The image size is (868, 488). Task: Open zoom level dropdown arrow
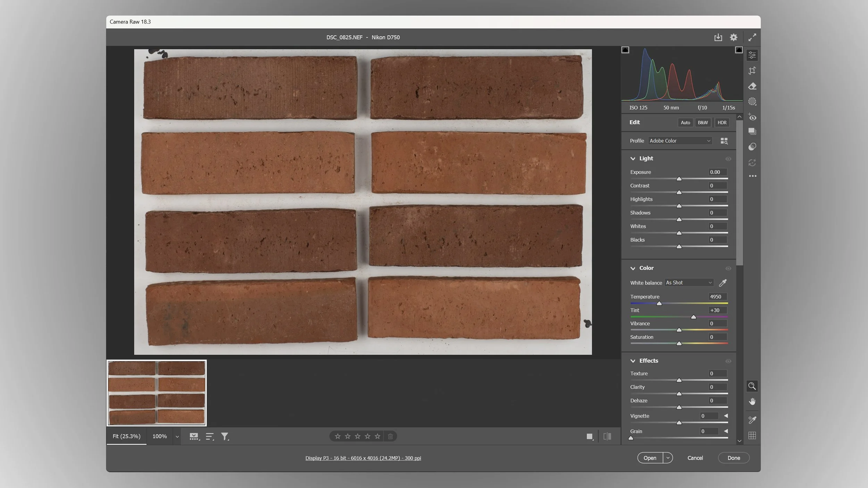pos(177,437)
